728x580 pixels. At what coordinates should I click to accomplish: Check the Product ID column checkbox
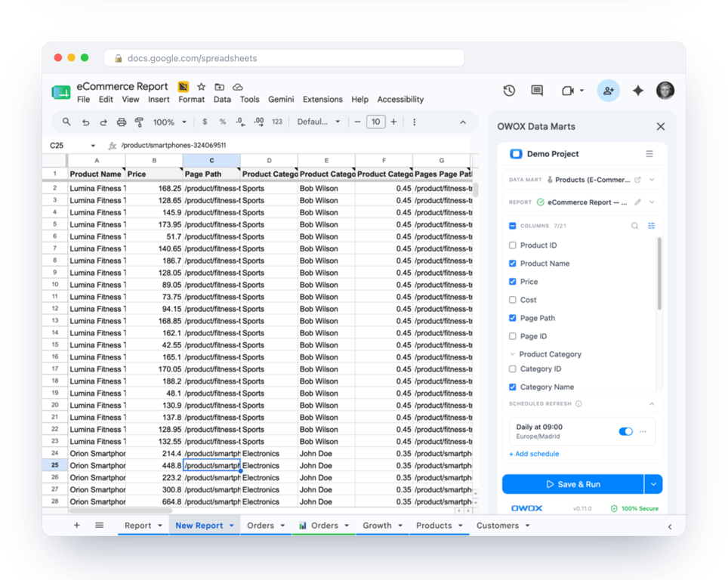[x=513, y=245]
